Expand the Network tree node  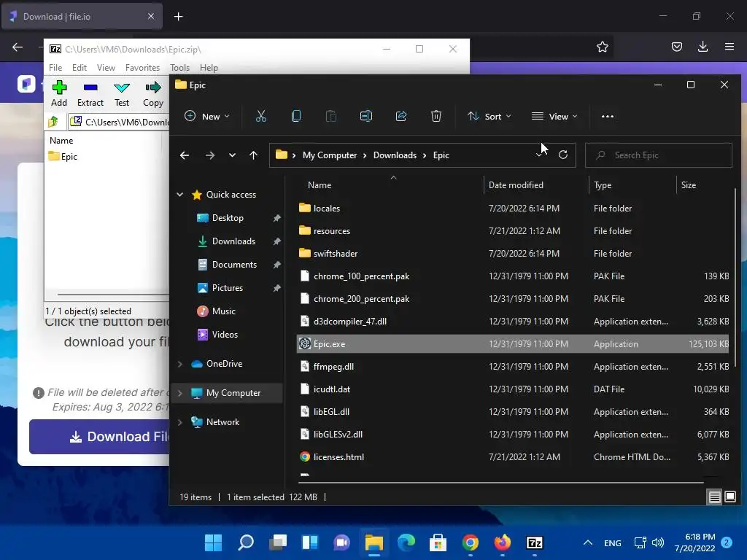point(180,422)
